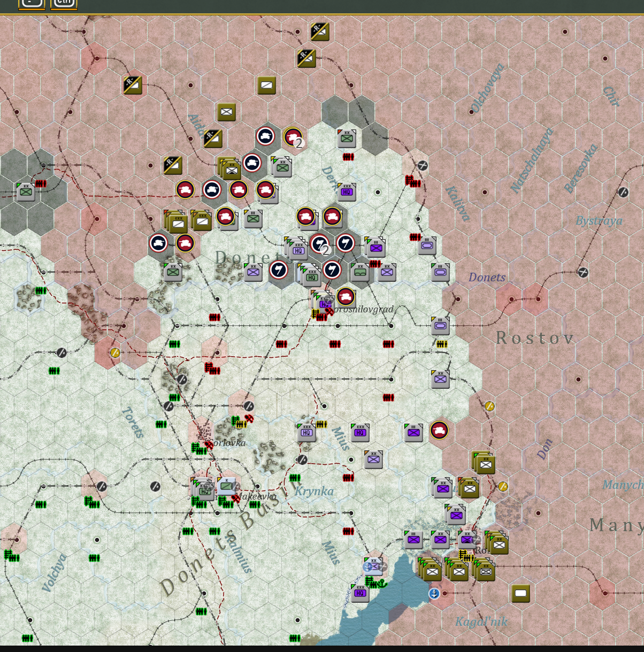Screen dimensions: 644x652
Task: Select the gray armored regiment left of Donets river label
Action: click(440, 272)
